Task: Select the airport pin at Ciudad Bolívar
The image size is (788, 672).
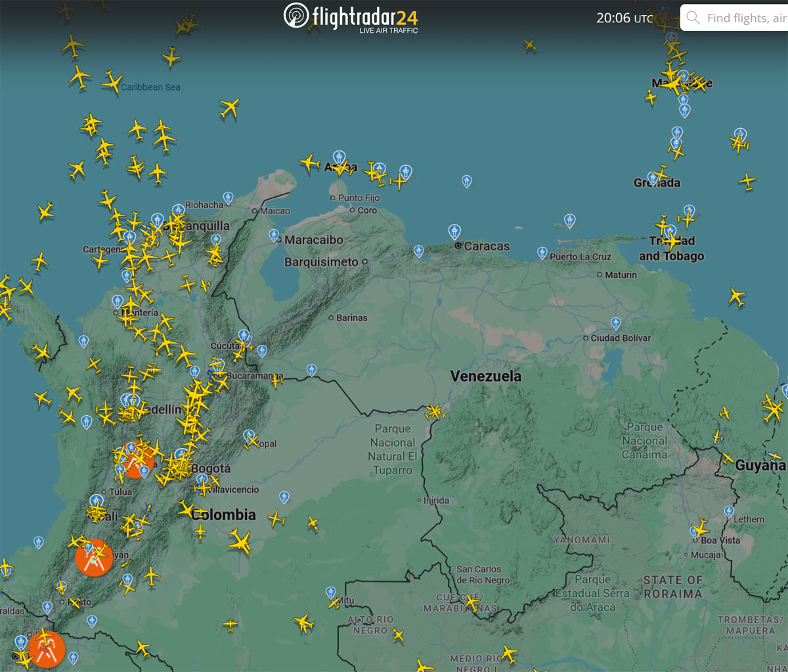Action: [615, 323]
